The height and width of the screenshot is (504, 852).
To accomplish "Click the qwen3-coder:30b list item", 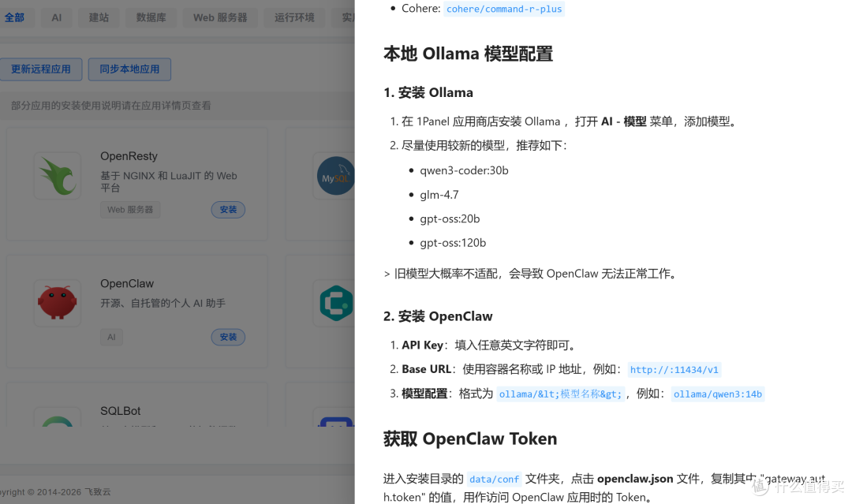I will [x=464, y=170].
